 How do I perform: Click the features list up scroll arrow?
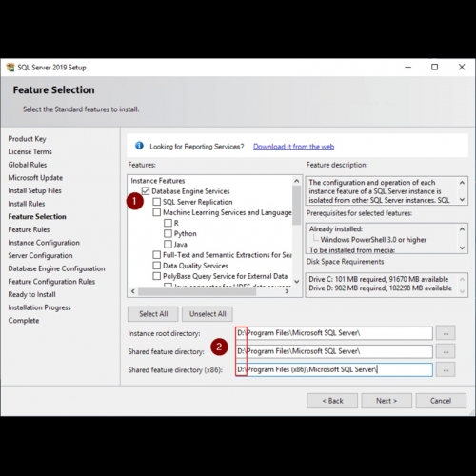click(297, 181)
